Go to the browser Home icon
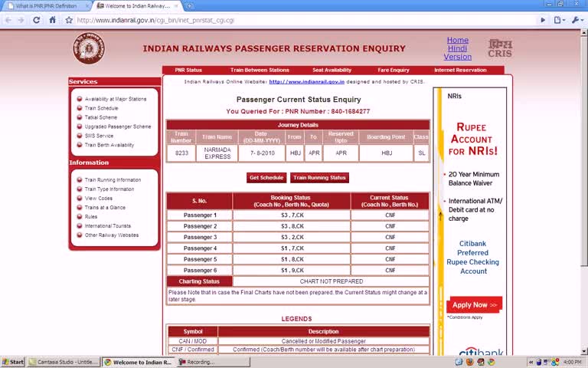This screenshot has width=588, height=368. [53, 20]
